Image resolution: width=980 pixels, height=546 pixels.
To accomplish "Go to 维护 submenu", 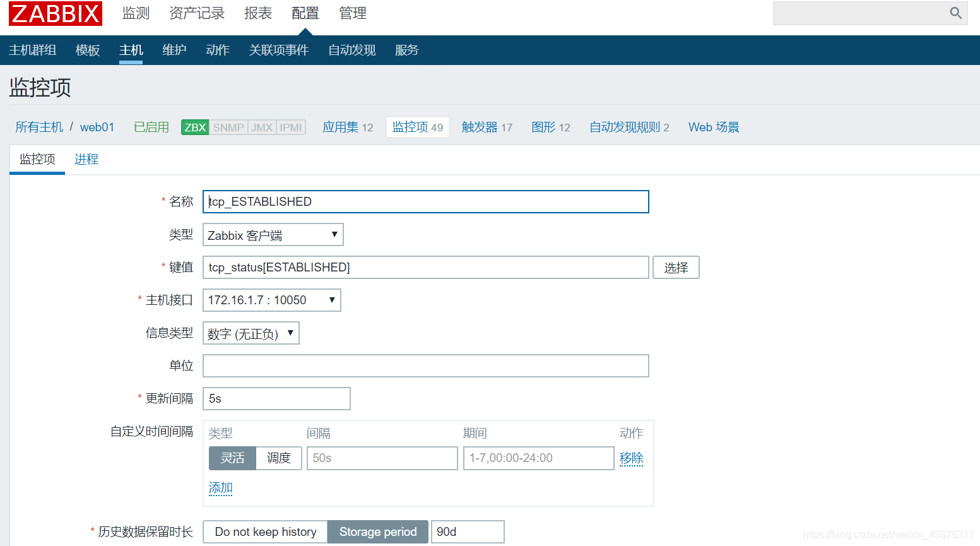I will point(174,50).
